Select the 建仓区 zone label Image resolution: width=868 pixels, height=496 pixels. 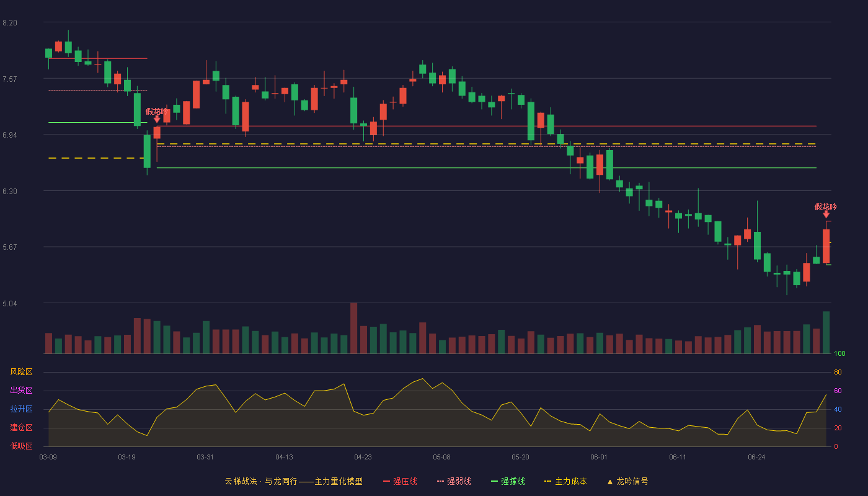(x=21, y=428)
